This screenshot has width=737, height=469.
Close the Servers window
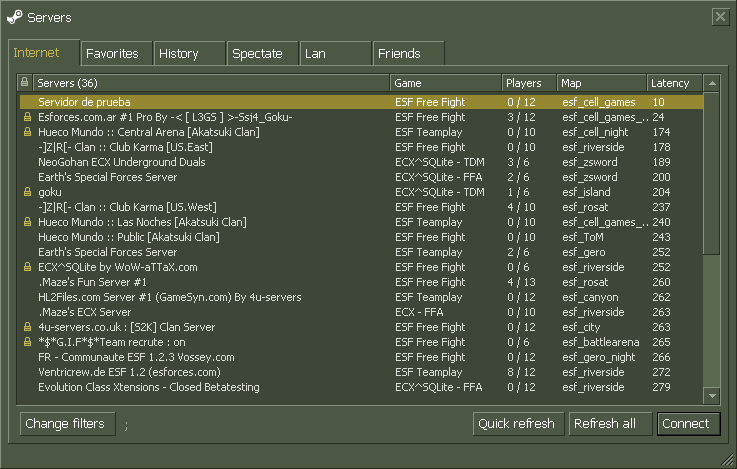coord(720,17)
